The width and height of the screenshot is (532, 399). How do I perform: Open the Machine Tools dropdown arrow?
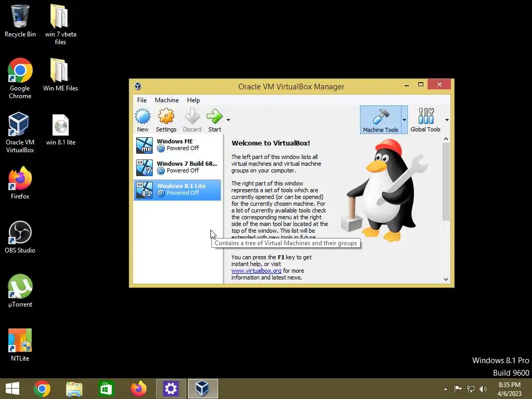click(404, 120)
